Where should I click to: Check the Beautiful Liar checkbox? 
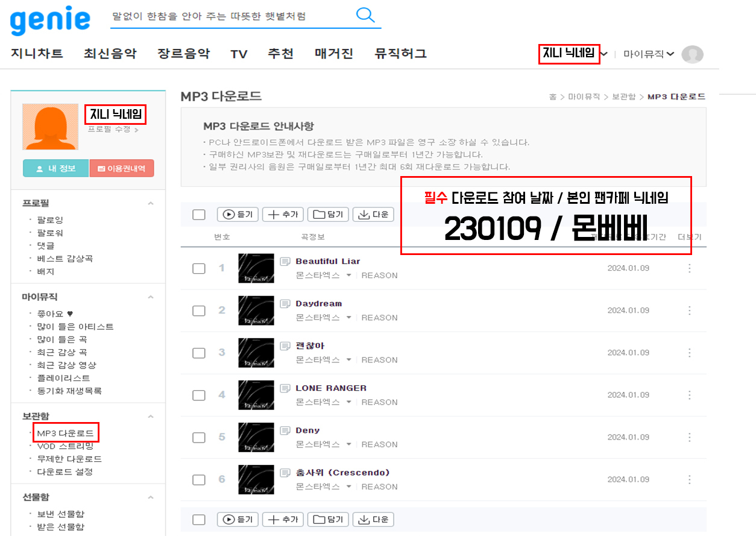(x=199, y=268)
